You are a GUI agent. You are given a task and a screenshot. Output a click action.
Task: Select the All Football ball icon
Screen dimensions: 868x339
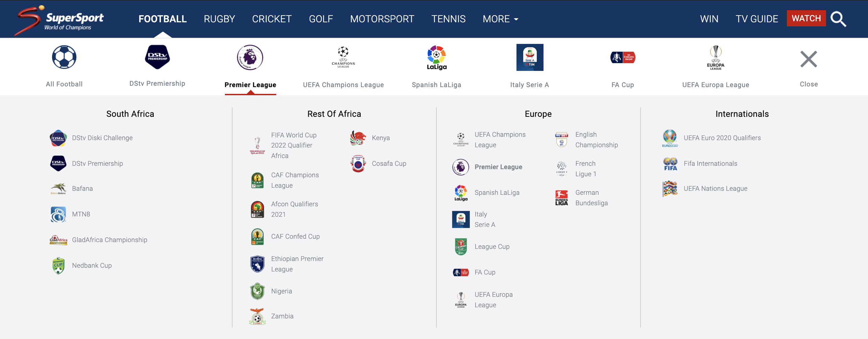[64, 57]
